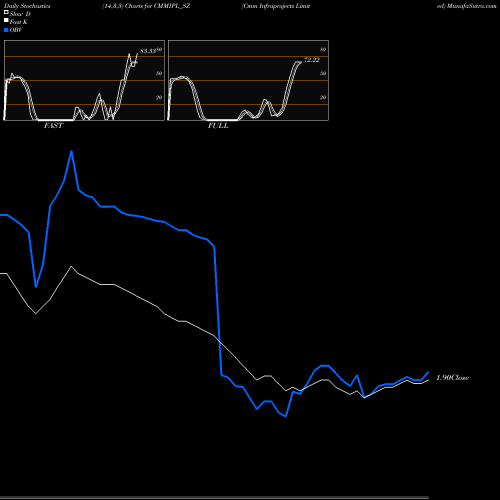This screenshot has height=500, width=500.
Task: Click the '20' axis label on FULL chart
Action: 323,97
